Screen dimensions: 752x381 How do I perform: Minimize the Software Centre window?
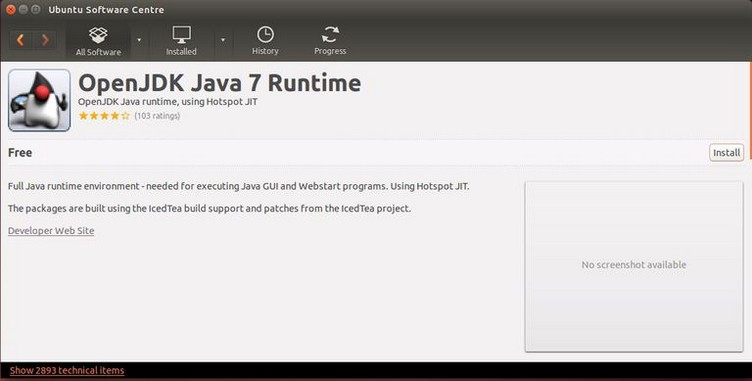pyautogui.click(x=23, y=10)
